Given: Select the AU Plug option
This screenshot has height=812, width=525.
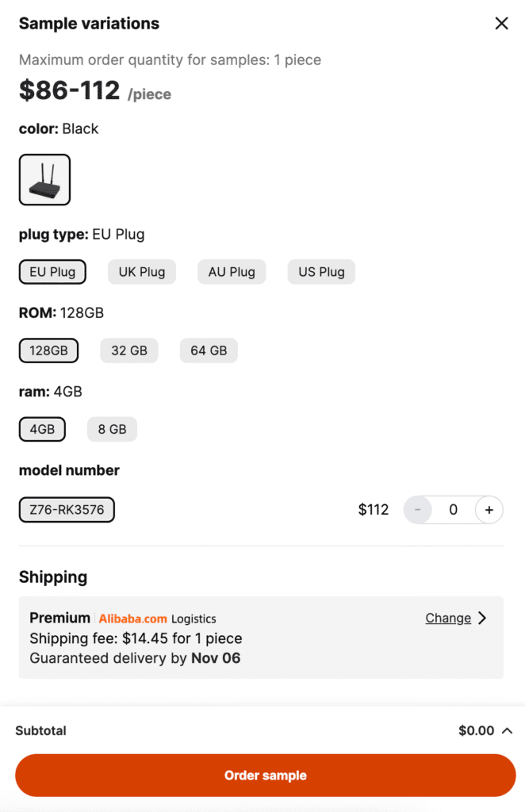Looking at the screenshot, I should [232, 271].
